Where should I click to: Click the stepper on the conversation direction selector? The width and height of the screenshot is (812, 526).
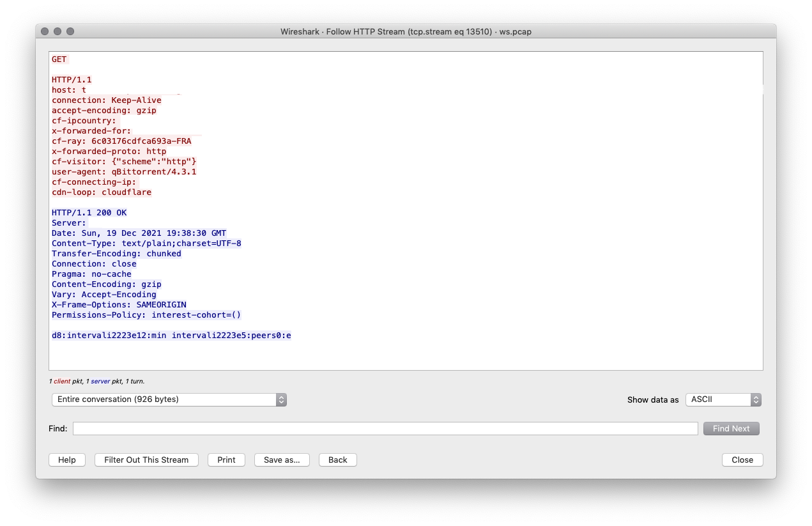(281, 399)
